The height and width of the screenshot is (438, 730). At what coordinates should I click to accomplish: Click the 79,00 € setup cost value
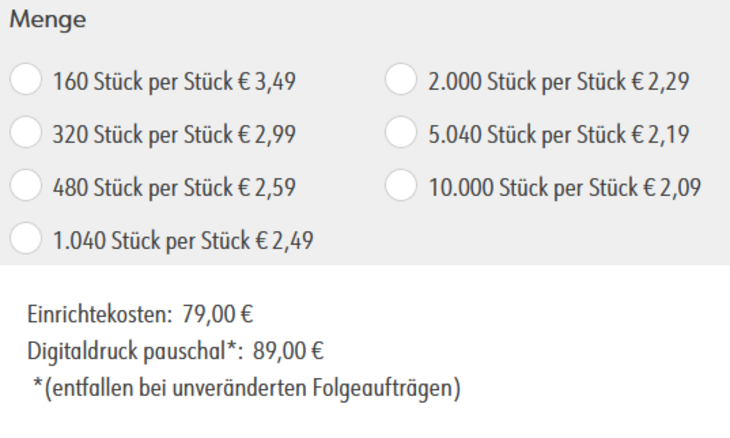pos(217,314)
